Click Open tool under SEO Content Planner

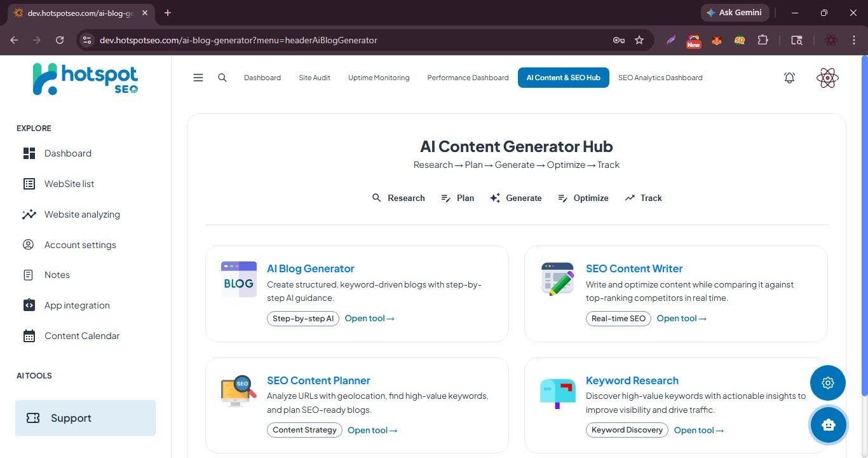coord(372,430)
